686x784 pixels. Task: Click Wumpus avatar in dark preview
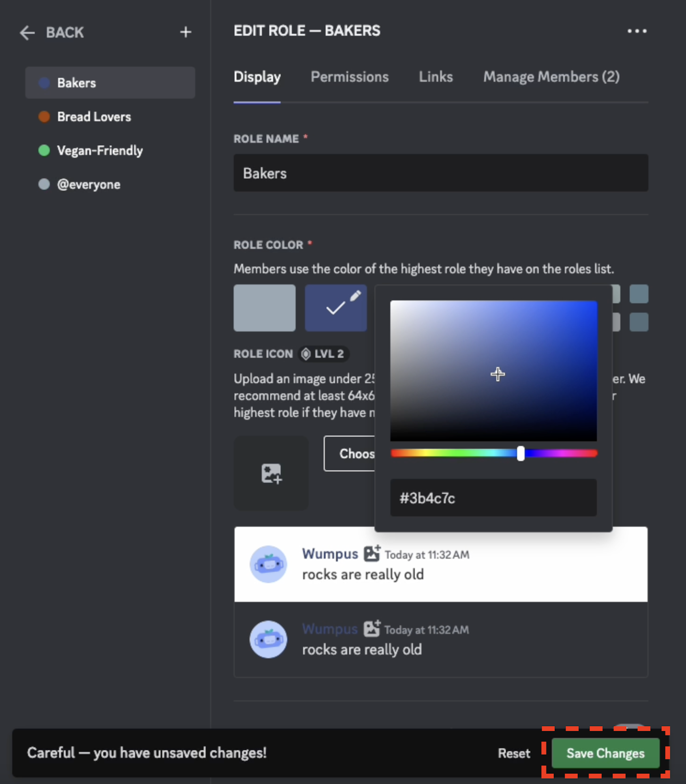tap(268, 639)
